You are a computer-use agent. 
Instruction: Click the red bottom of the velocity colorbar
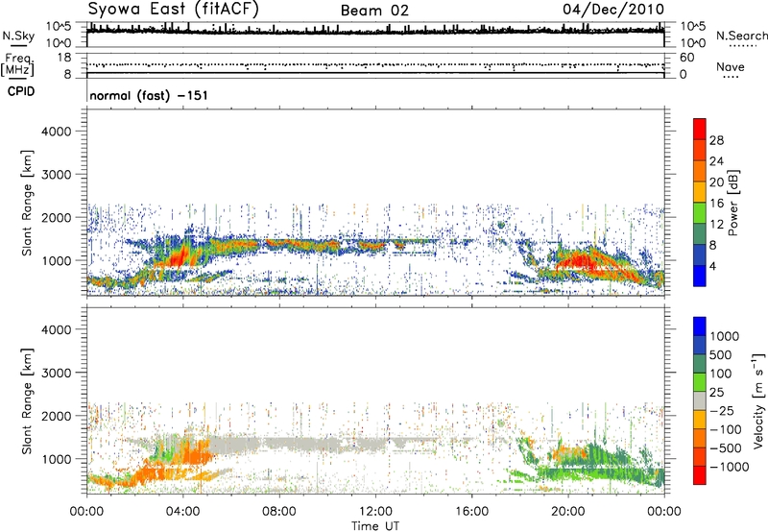(x=700, y=475)
